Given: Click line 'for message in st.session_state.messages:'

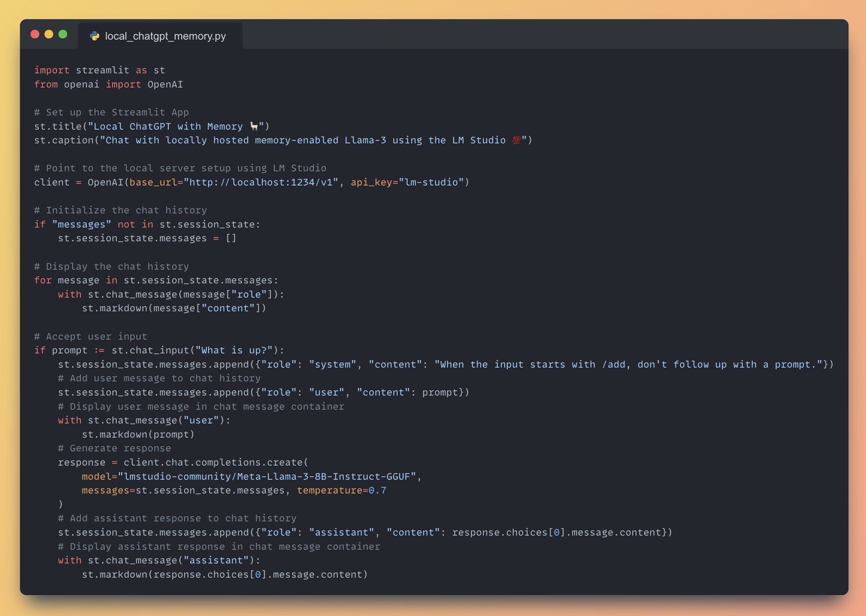Looking at the screenshot, I should click(156, 280).
